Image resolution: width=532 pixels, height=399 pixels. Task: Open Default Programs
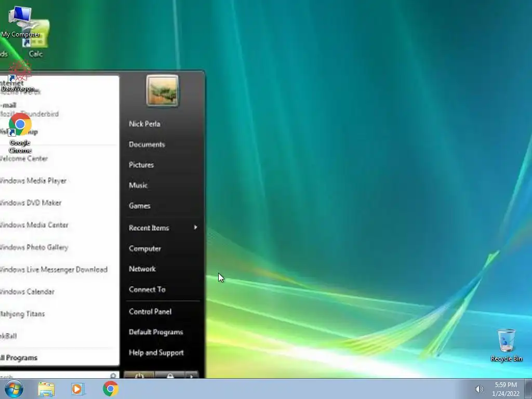point(156,332)
